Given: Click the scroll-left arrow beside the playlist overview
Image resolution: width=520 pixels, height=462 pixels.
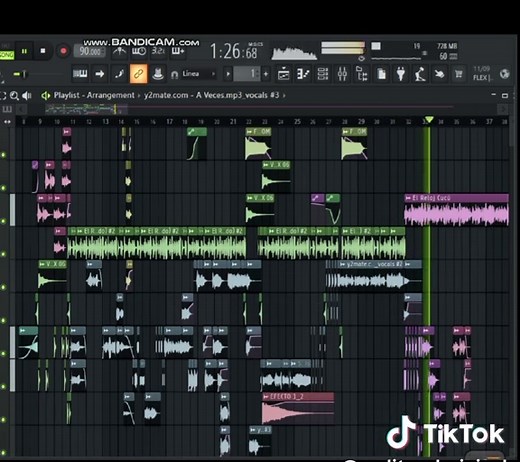Looking at the screenshot, I should tap(21, 109).
